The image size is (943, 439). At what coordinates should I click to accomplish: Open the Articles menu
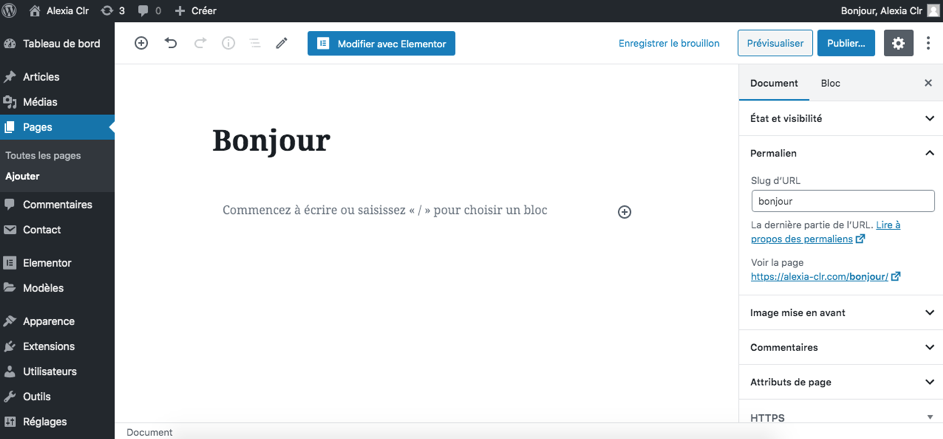[x=57, y=77]
